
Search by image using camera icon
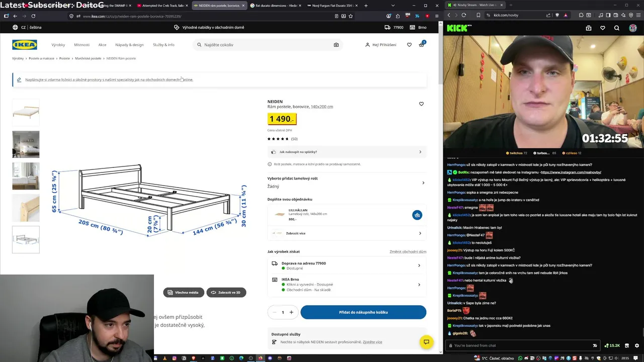click(x=336, y=45)
